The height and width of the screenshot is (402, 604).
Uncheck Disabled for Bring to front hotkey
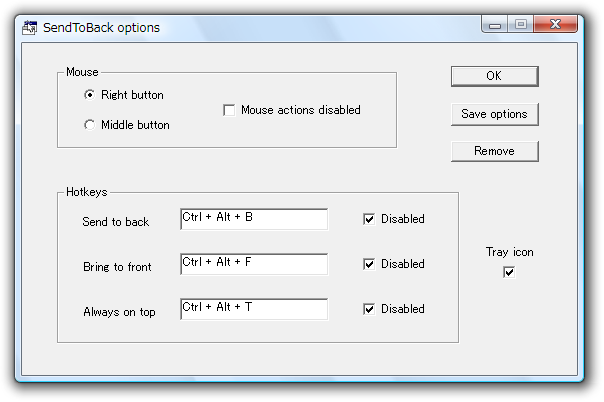click(x=369, y=264)
